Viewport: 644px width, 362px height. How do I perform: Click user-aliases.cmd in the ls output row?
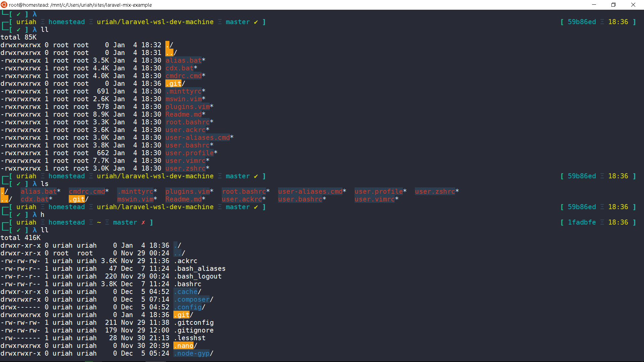310,191
